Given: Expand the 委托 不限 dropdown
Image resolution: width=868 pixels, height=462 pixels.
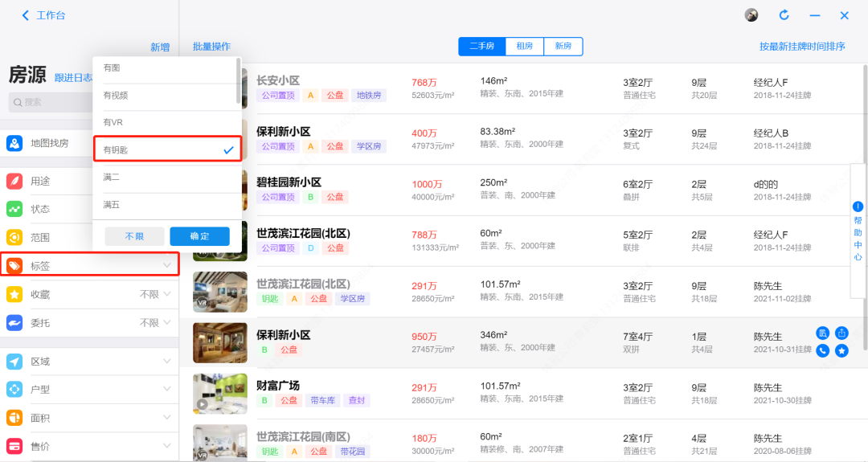Looking at the screenshot, I should coord(156,322).
